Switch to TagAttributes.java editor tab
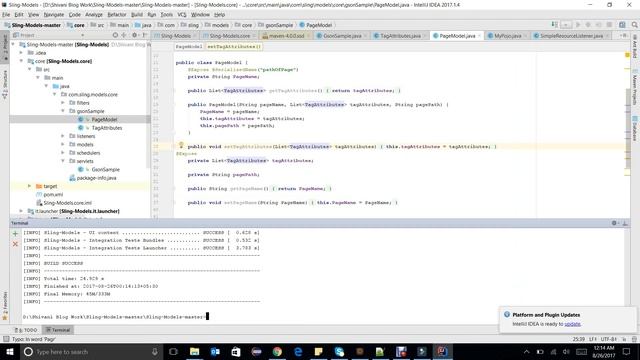The image size is (640, 360). [x=400, y=36]
